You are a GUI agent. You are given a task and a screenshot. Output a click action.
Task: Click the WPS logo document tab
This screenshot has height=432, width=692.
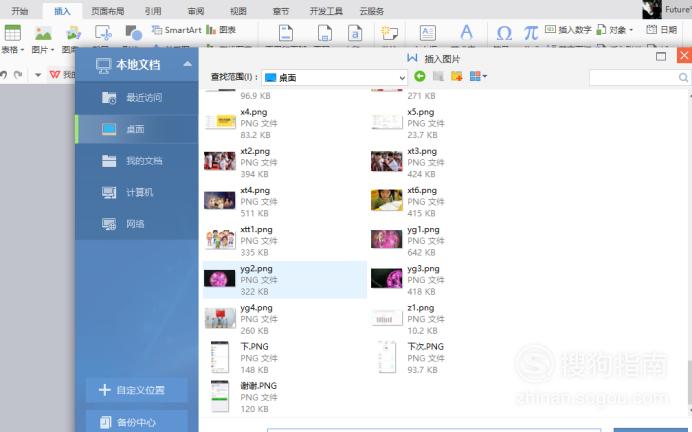(x=55, y=75)
